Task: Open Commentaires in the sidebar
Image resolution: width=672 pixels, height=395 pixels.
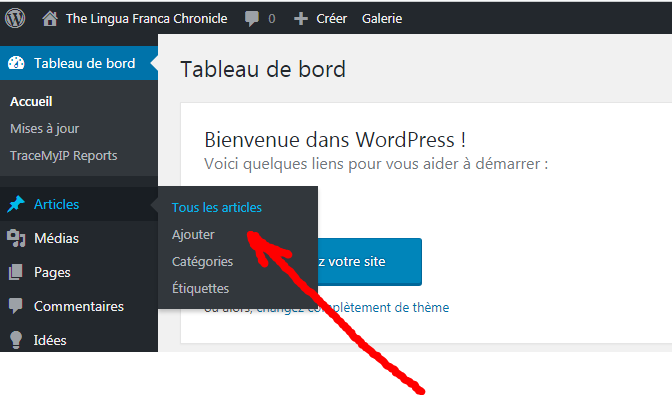Action: (79, 306)
